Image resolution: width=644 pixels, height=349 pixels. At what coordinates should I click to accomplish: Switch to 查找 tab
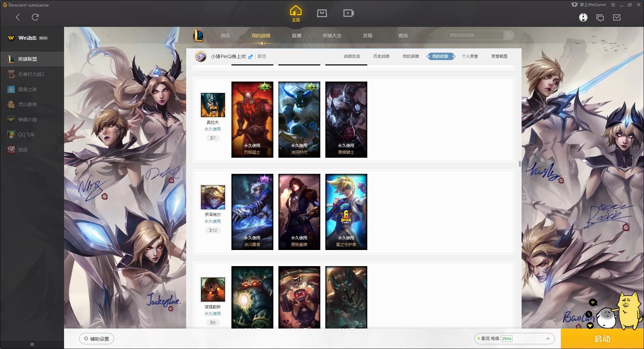(x=403, y=36)
